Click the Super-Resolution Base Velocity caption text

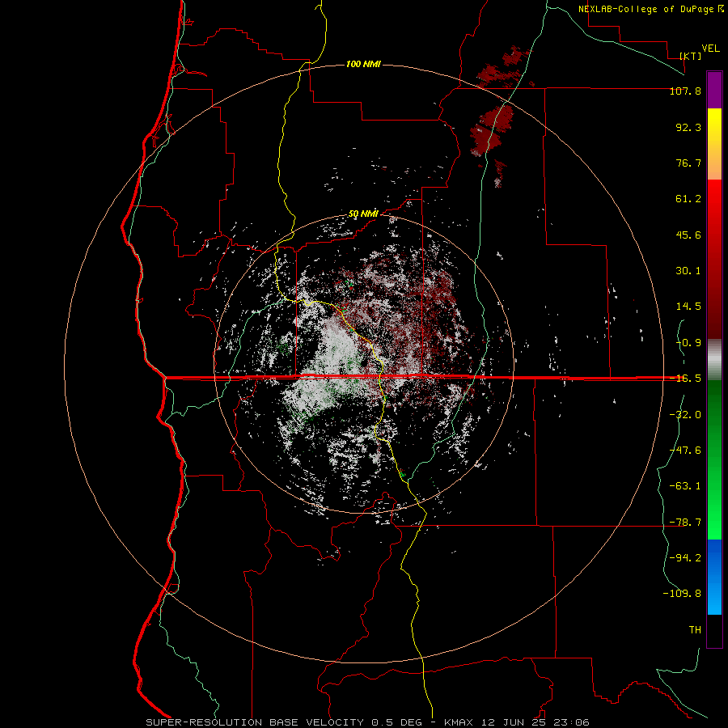point(368,722)
